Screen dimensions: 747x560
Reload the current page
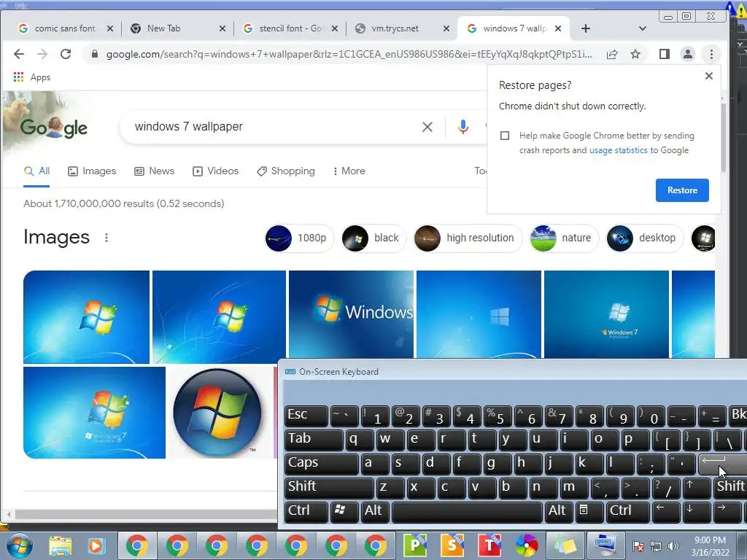tap(66, 54)
